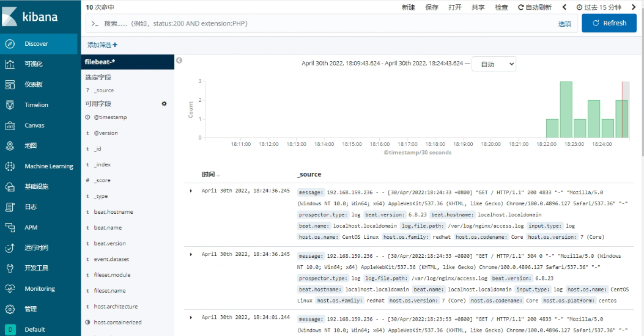Screen dimensions: 644x336
Task: Open 过去 15 分钟 time picker
Action: point(599,7)
